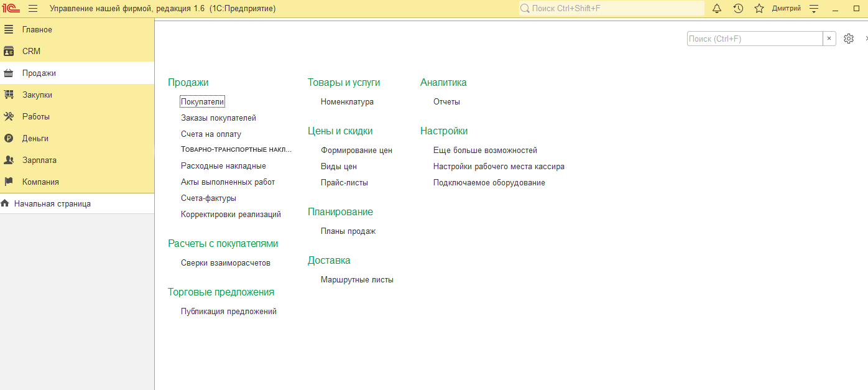Click the Начальная страница home icon
Image resolution: width=868 pixels, height=390 pixels.
click(x=6, y=203)
